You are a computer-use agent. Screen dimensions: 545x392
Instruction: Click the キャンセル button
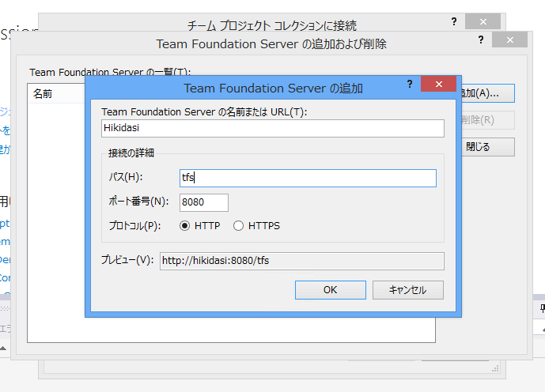[407, 290]
